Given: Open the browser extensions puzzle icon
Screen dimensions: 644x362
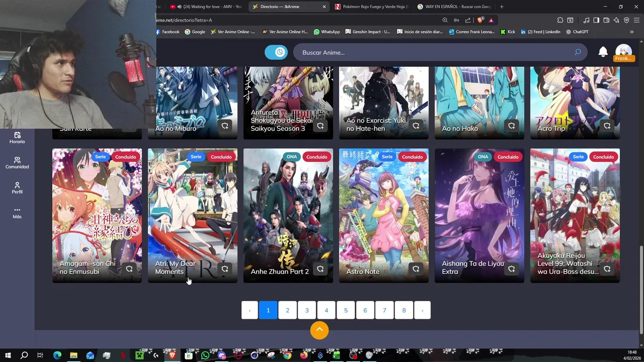Looking at the screenshot, I should coord(560,20).
